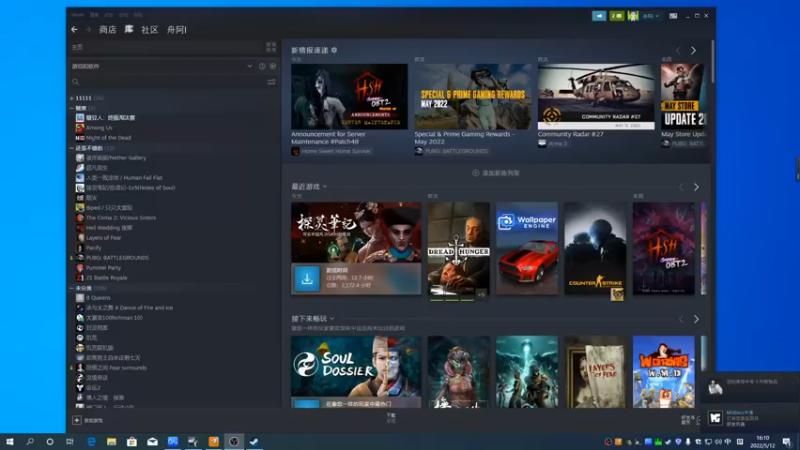Select Layers of Fear in the sidebar
Viewport: 800px width, 450px height.
(x=104, y=238)
